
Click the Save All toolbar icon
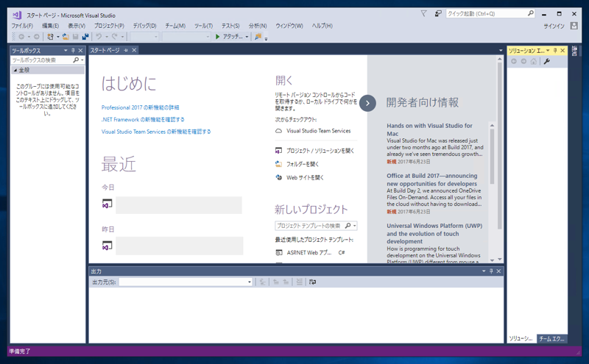click(85, 37)
